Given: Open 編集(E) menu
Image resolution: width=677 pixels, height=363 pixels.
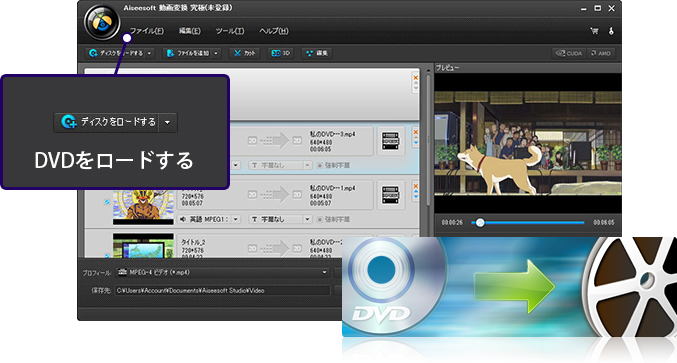Looking at the screenshot, I should point(190,31).
